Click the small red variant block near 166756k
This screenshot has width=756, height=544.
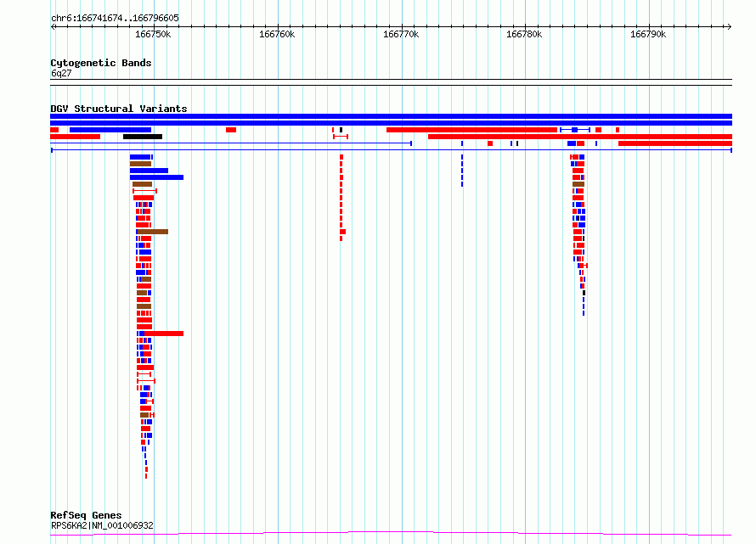[231, 130]
